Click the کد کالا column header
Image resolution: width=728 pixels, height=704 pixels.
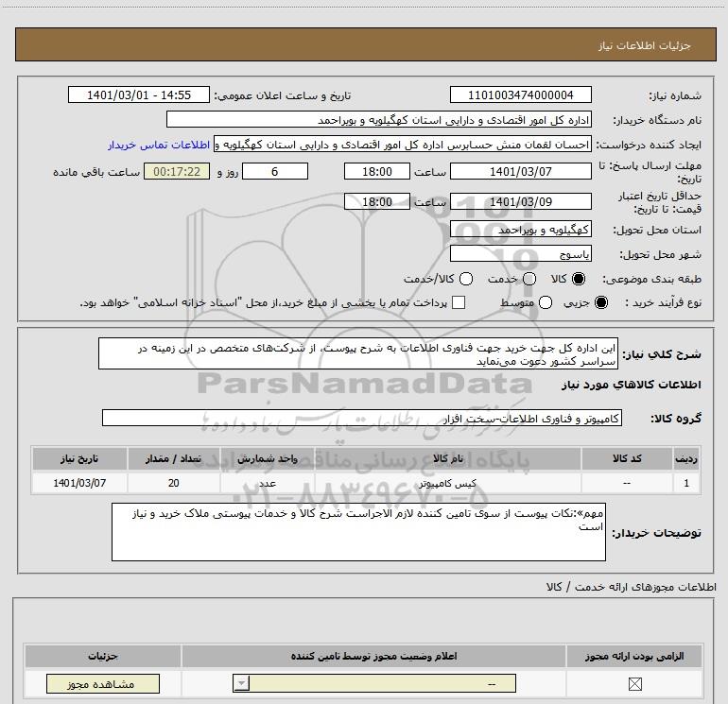click(x=627, y=459)
